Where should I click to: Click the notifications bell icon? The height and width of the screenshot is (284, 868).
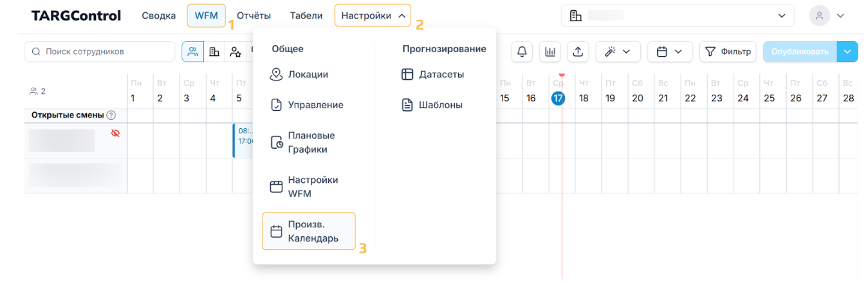(x=521, y=52)
